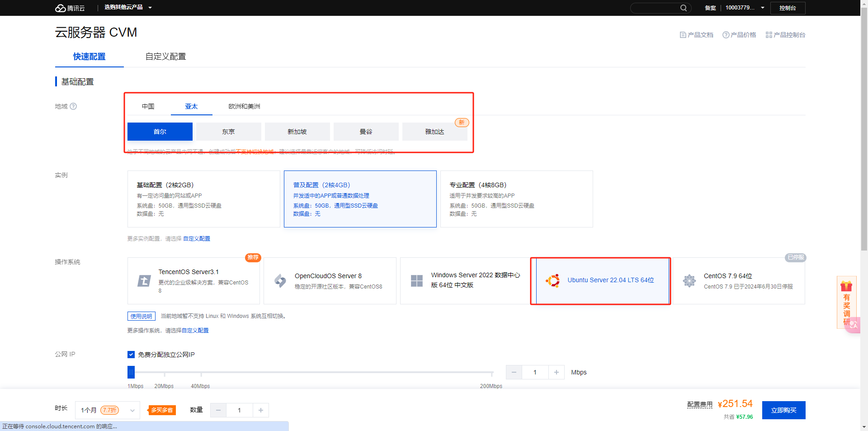
Task: Choose 专业配置 (4核8GB) instance card
Action: click(517, 199)
